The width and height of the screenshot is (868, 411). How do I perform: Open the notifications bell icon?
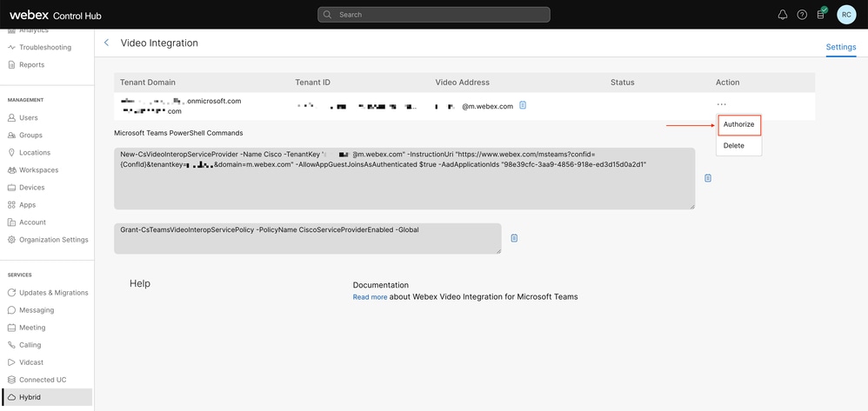[782, 15]
